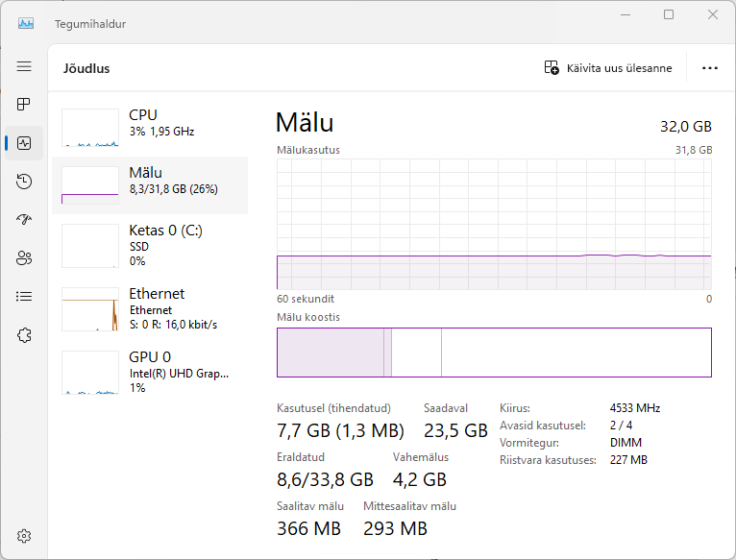Screen dimensions: 736x560
Task: Click the 'Eraldatud' label
Action: (x=301, y=457)
